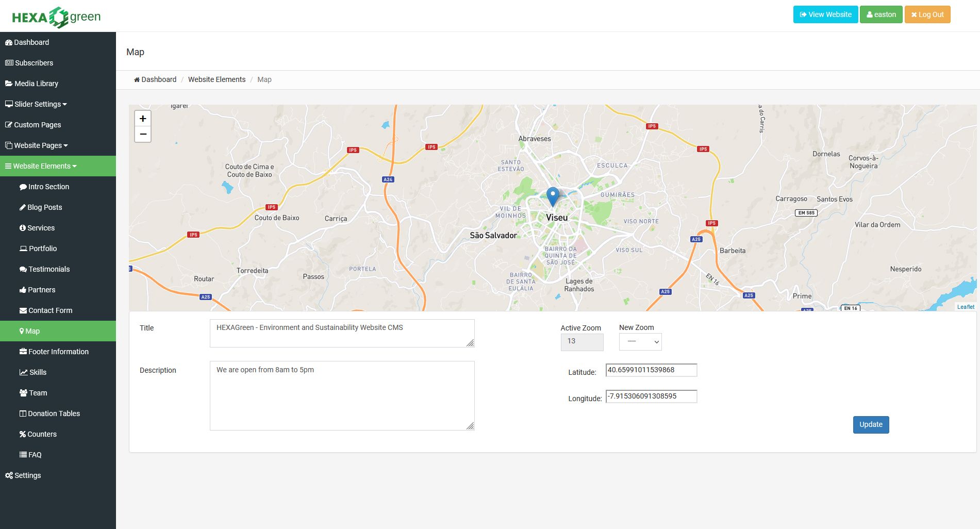The image size is (980, 529).
Task: Click the Dashboard breadcrumb link
Action: [158, 79]
